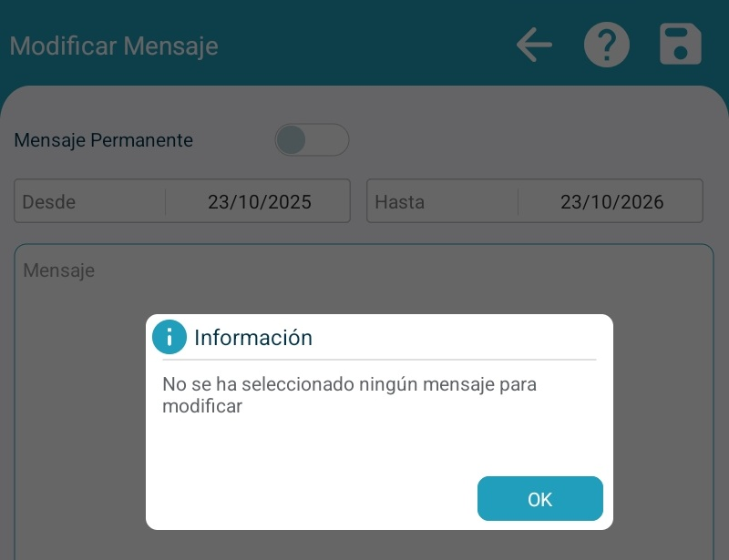Click the Información dialog title

point(253,338)
